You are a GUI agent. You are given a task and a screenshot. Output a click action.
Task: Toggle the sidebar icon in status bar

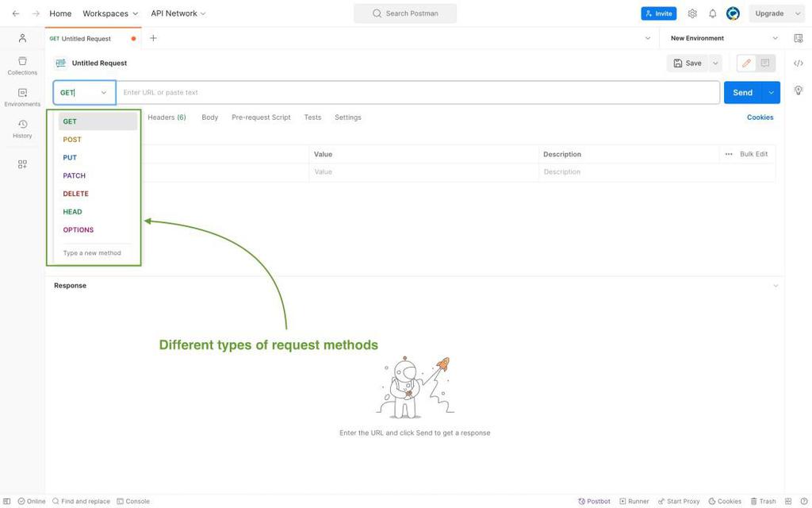click(6, 502)
